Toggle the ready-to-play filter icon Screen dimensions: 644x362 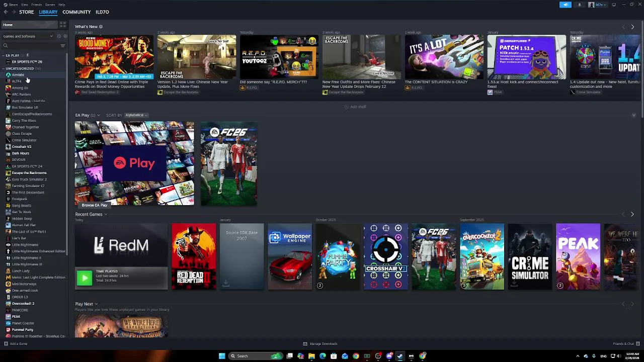pyautogui.click(x=65, y=36)
